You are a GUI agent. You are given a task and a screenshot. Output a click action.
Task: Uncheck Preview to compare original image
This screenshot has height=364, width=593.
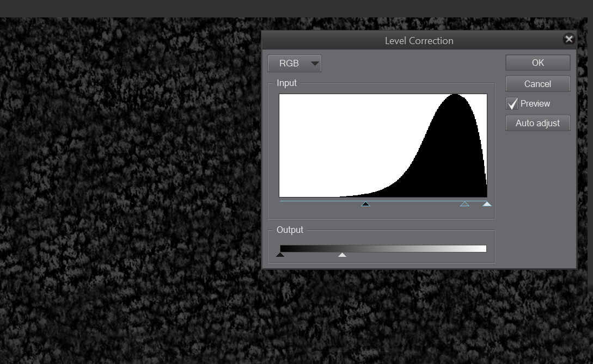(511, 103)
